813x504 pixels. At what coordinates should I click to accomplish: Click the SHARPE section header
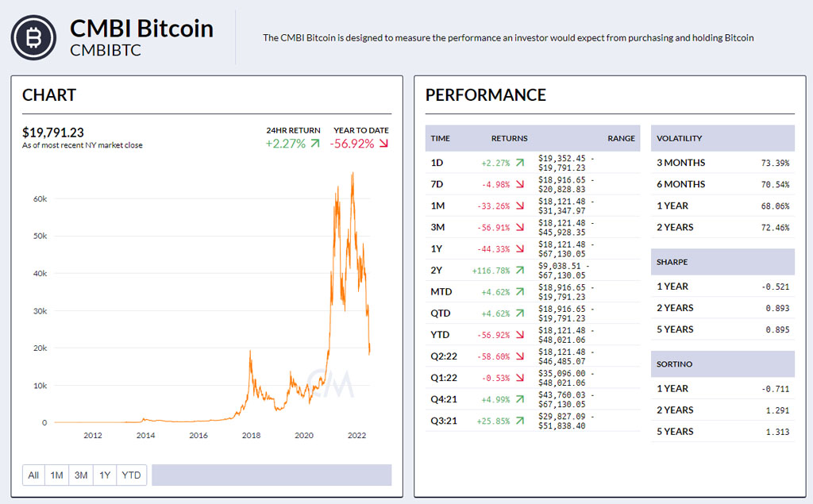click(x=722, y=262)
